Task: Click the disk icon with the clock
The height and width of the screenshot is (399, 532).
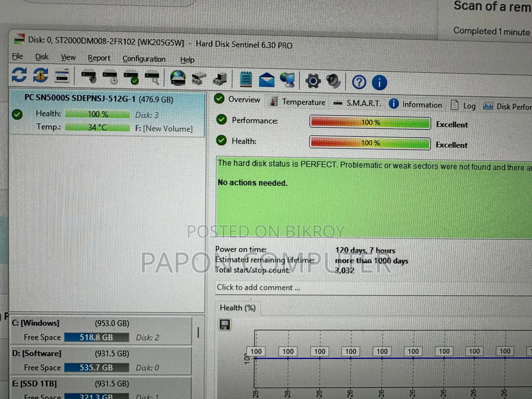Action: [x=110, y=77]
